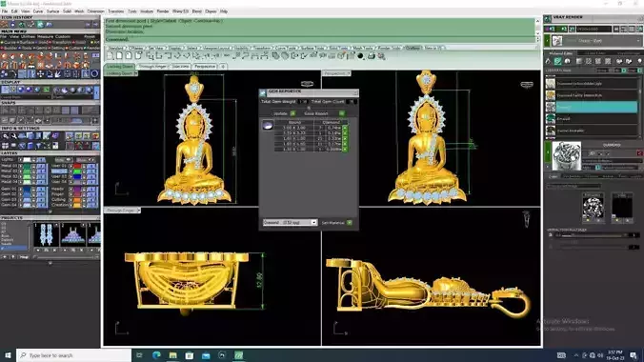Open the Curve menu
The width and height of the screenshot is (644, 362).
(x=38, y=11)
